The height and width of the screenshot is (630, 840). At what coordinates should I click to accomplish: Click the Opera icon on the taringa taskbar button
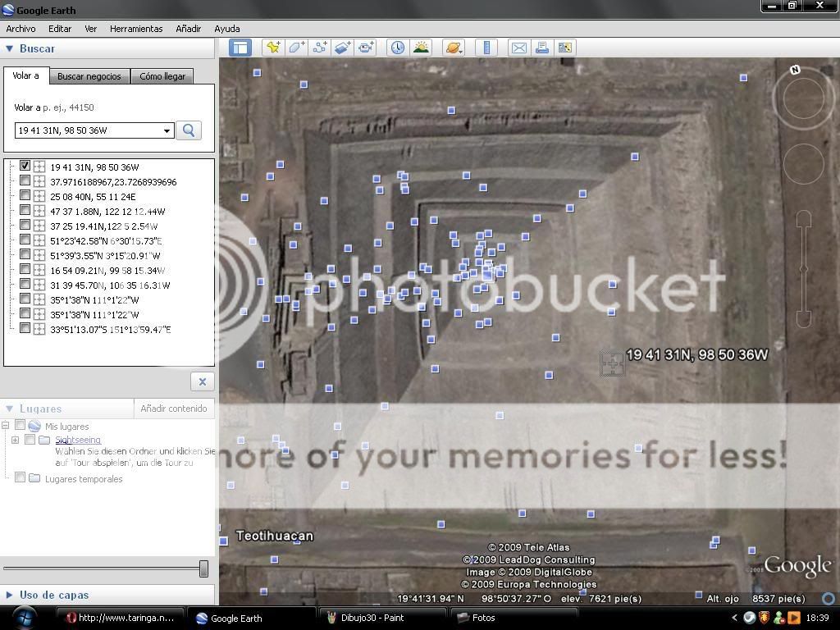point(71,618)
